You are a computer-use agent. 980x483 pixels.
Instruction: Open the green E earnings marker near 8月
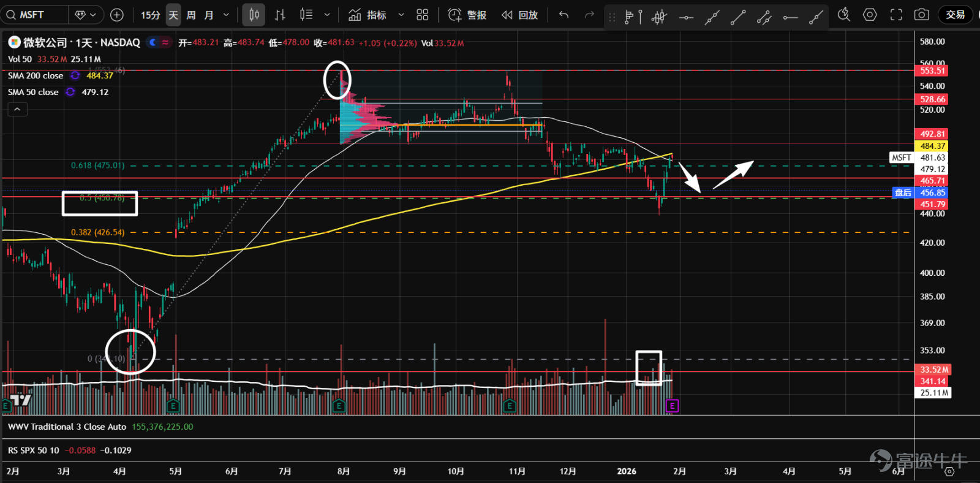tap(339, 406)
